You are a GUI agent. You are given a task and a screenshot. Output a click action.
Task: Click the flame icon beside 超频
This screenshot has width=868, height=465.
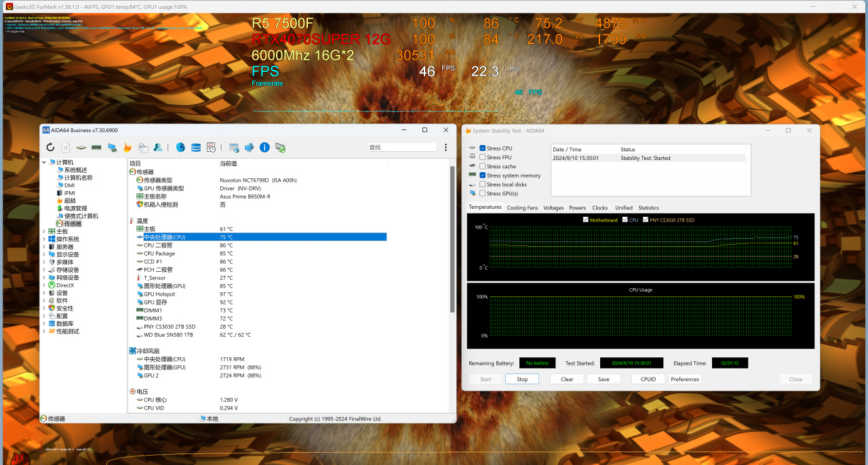point(60,200)
